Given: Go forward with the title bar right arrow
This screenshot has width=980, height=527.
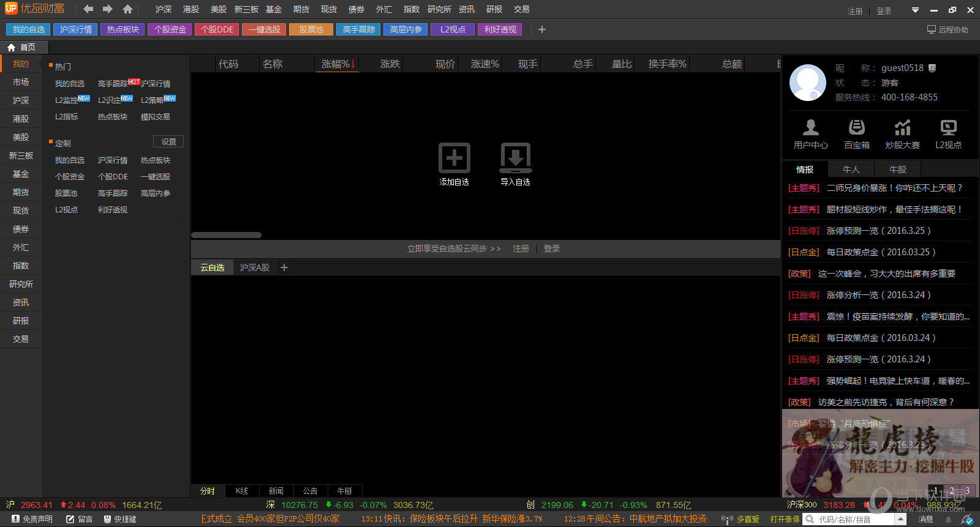Looking at the screenshot, I should (108, 9).
